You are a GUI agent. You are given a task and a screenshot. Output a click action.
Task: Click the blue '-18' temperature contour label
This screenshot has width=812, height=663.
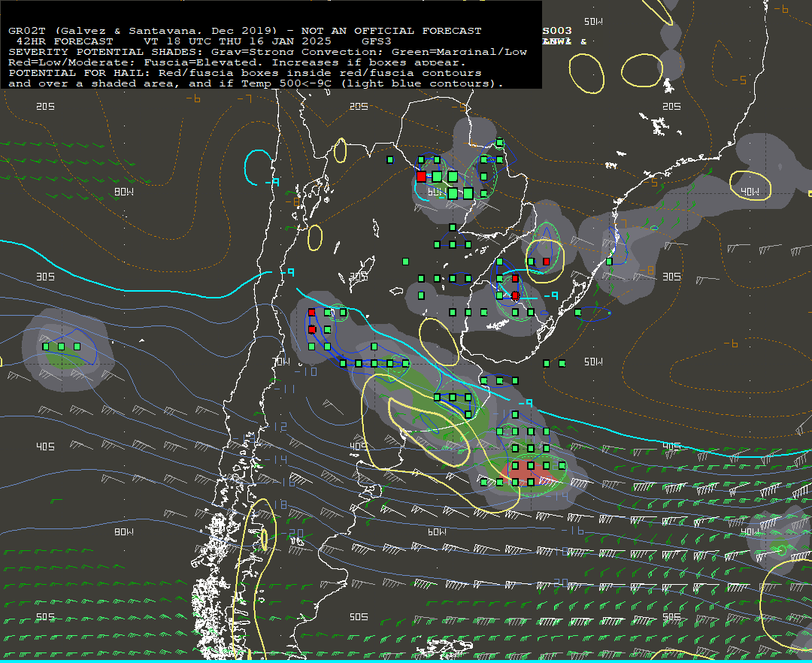point(277,504)
